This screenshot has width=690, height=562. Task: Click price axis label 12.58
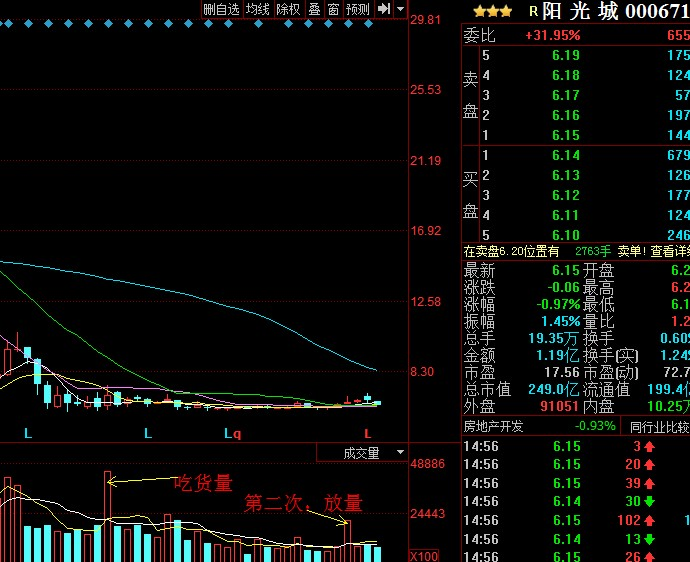click(x=426, y=302)
